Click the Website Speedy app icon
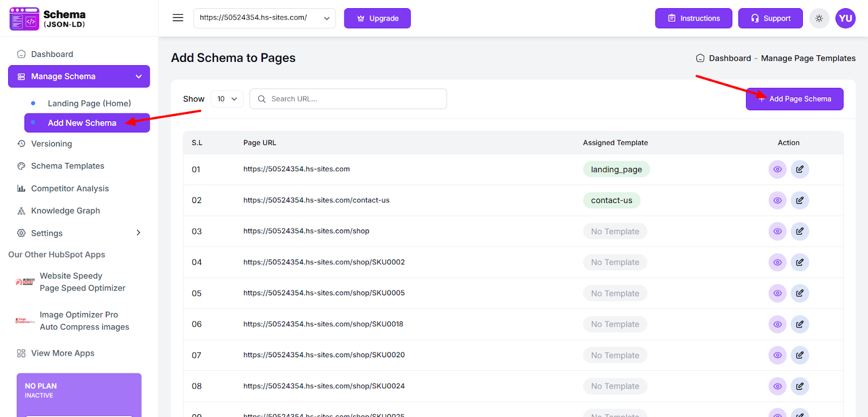Screen dimensions: 868x417 coord(25,282)
